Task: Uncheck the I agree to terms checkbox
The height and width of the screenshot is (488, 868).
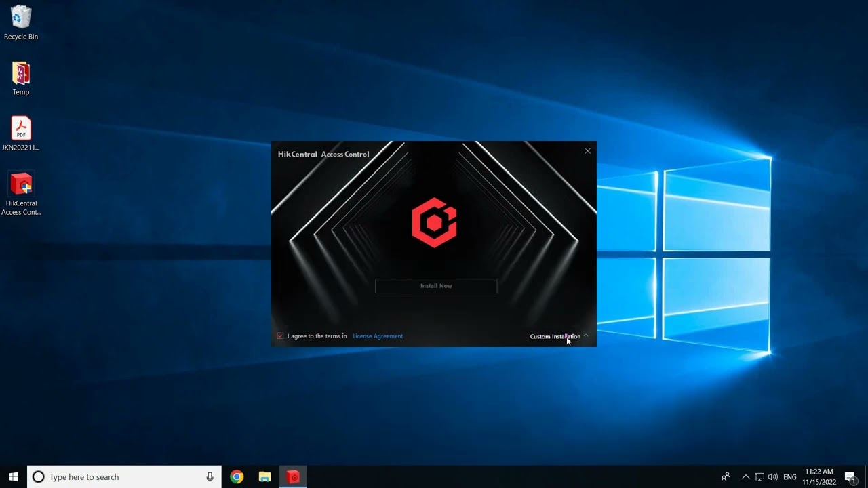Action: (x=280, y=336)
